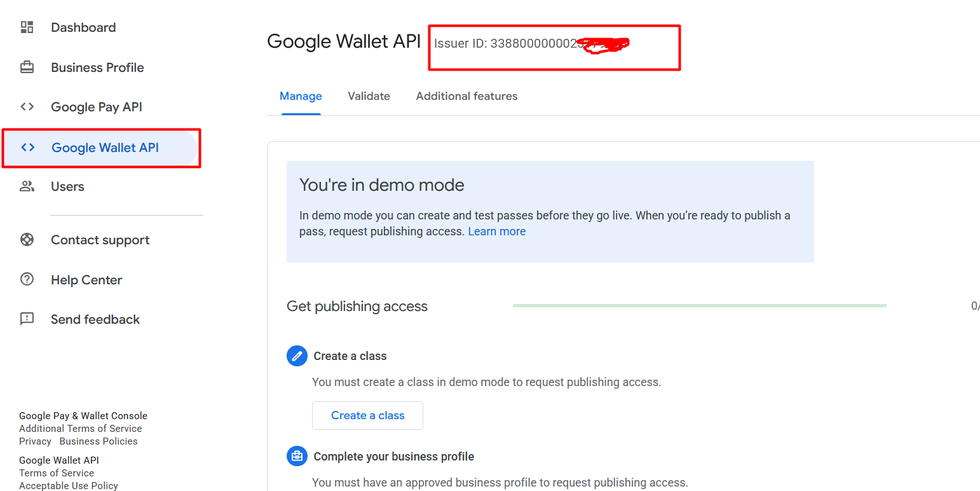Click the You're in demo mode heading

[x=382, y=185]
